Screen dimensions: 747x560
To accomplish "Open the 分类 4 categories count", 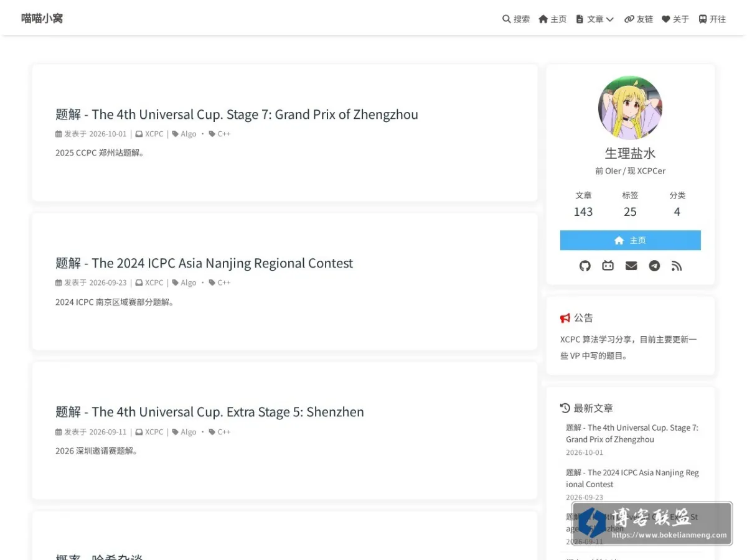I will (677, 204).
